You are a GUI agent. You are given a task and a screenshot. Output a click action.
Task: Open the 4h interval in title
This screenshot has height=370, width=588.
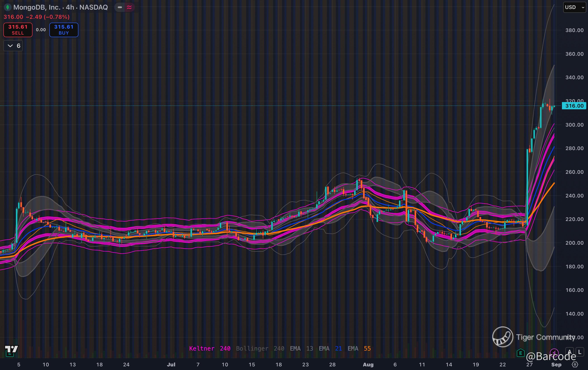[70, 7]
